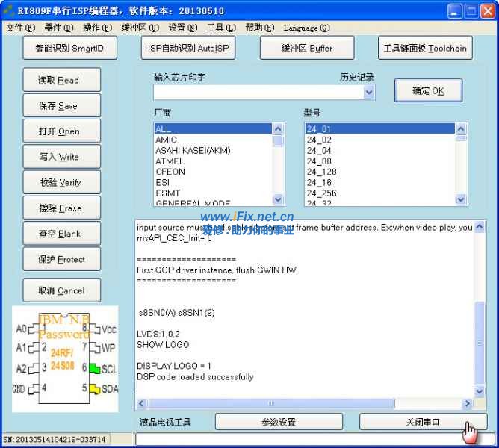
Task: Open the 文件 (File) menu
Action: (20, 28)
